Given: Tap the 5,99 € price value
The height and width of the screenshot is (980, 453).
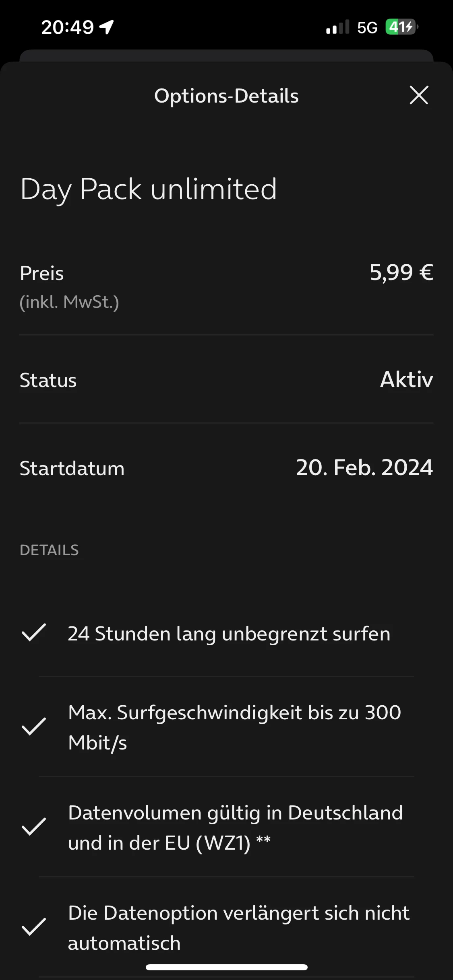Looking at the screenshot, I should point(401,272).
